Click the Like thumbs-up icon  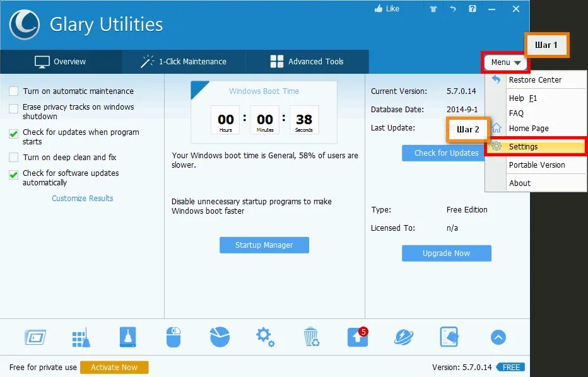point(379,8)
